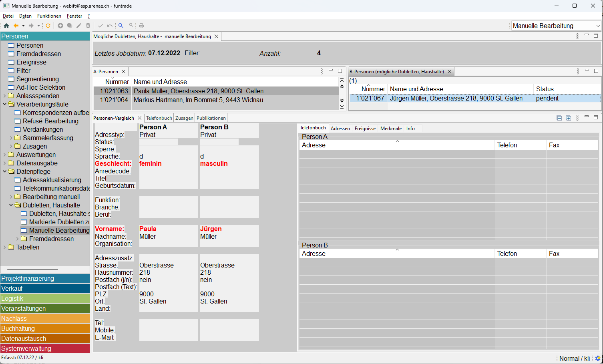
Task: Click the gear icon in the status bar
Action: pos(598,358)
